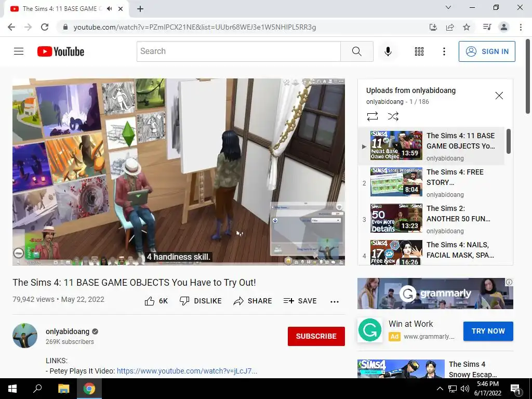The width and height of the screenshot is (532, 399).
Task: Open media control button in Chrome toolbar
Action: pos(487,27)
